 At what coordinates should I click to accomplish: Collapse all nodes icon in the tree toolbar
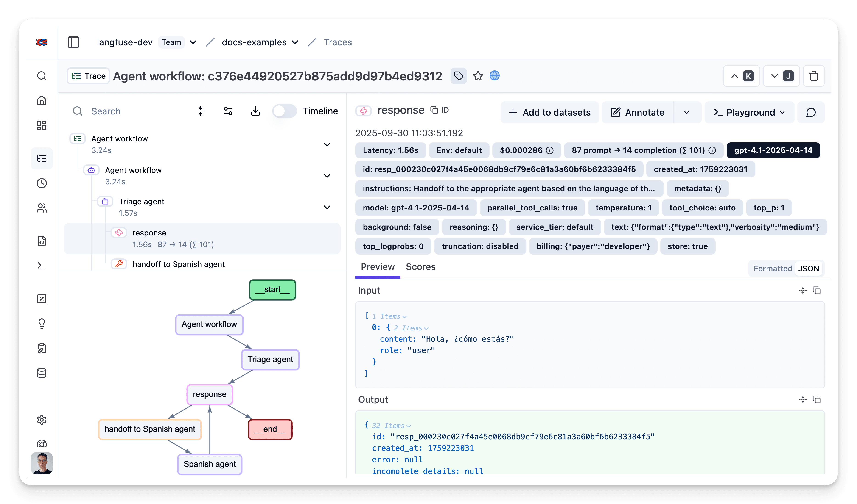click(x=201, y=111)
